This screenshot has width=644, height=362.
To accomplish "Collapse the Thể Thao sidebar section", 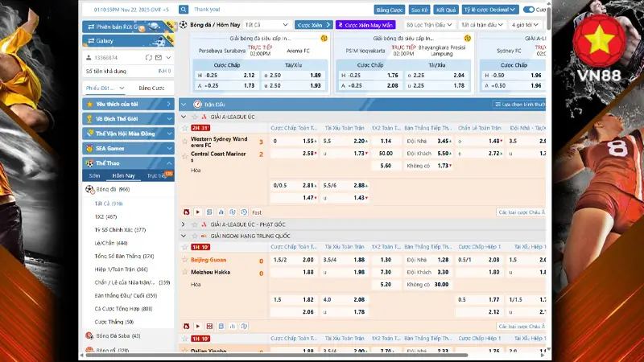I will click(x=168, y=163).
